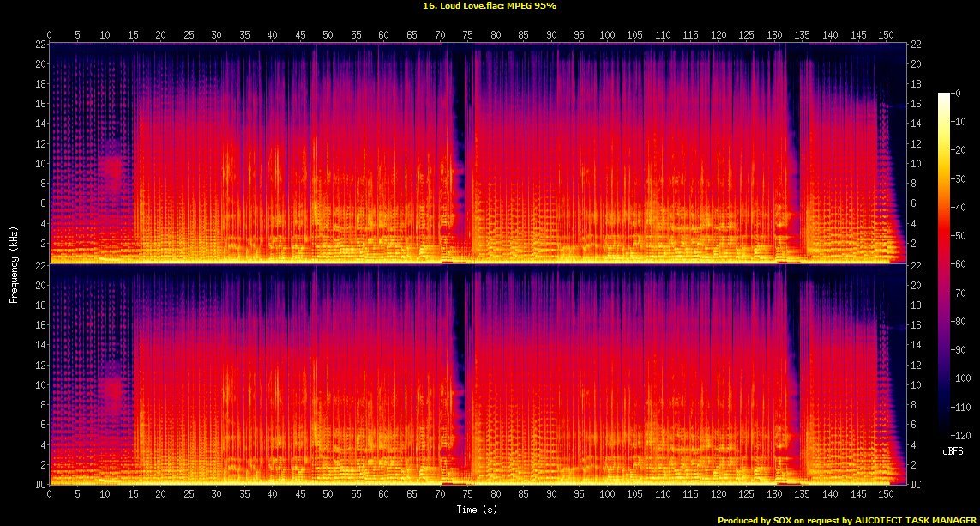This screenshot has height=526, width=980.
Task: Click the "Produced by SOX" footer text
Action: point(847,520)
